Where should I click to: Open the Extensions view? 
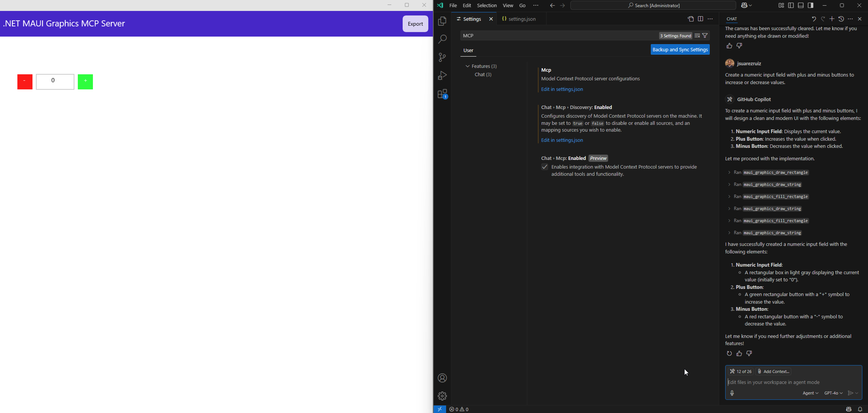pos(442,94)
